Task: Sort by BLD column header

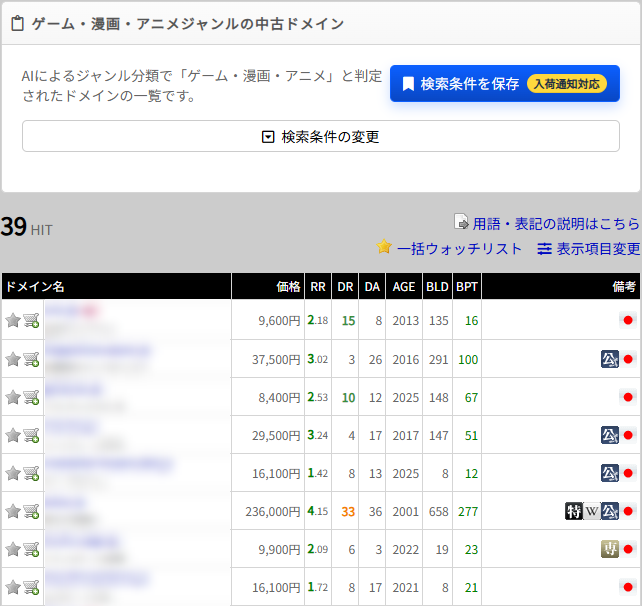Action: [437, 286]
